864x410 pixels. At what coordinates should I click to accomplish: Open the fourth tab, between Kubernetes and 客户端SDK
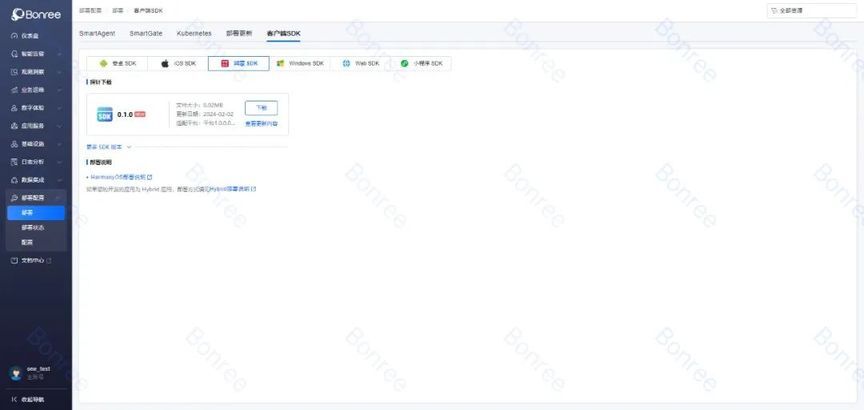click(x=239, y=33)
